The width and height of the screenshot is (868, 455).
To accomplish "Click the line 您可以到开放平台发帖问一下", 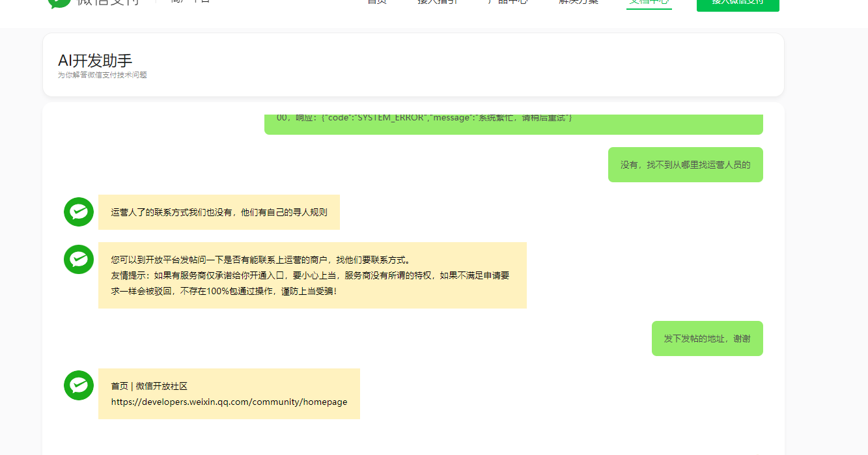I will [261, 260].
